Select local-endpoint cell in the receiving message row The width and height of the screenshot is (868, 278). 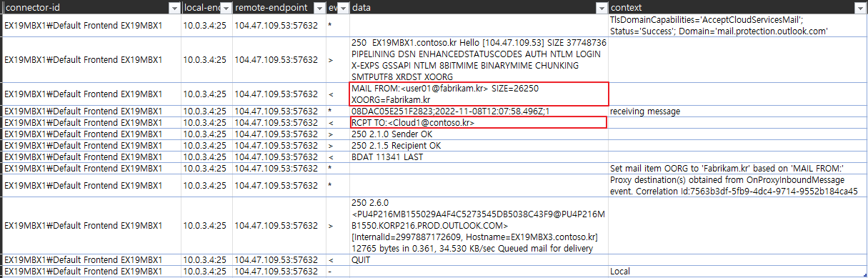[206, 111]
